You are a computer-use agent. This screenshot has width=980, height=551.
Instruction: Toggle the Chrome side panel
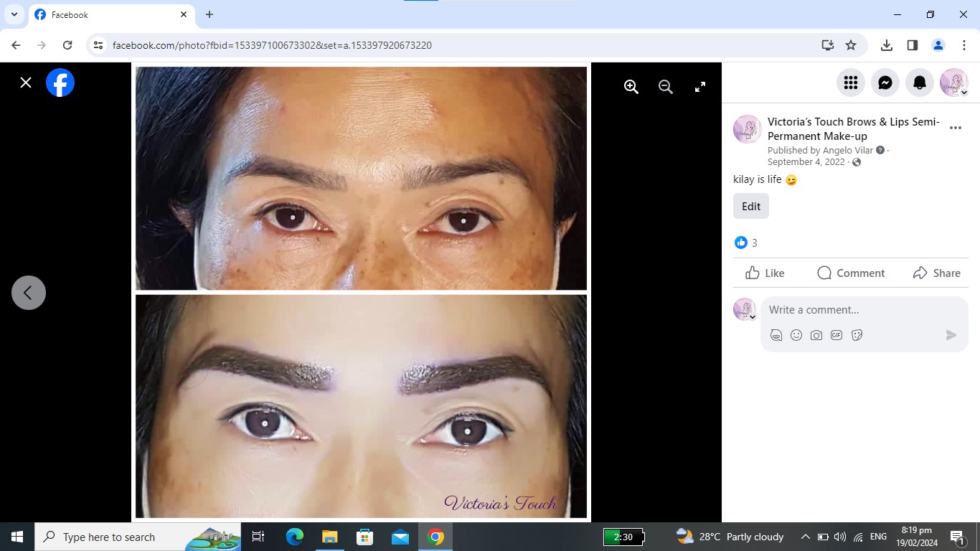coord(913,45)
